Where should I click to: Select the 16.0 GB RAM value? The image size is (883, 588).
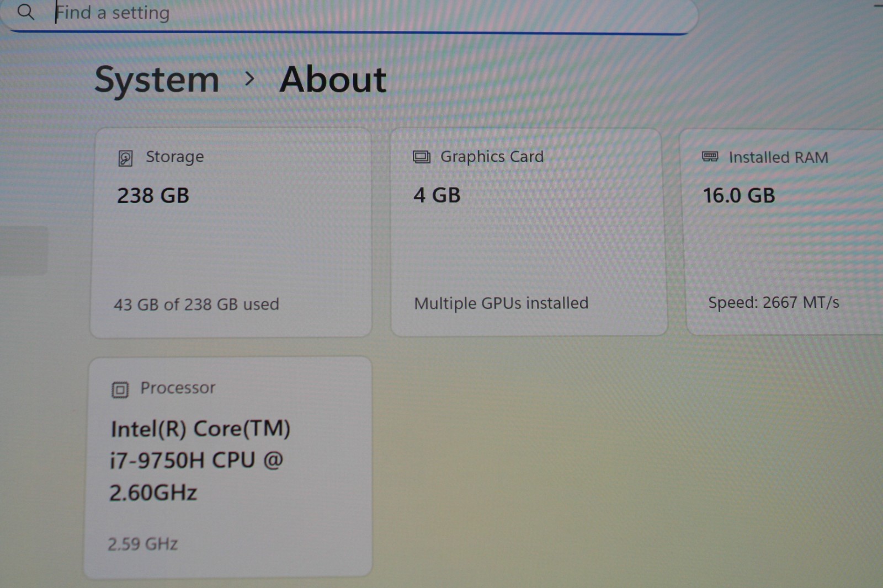(739, 196)
